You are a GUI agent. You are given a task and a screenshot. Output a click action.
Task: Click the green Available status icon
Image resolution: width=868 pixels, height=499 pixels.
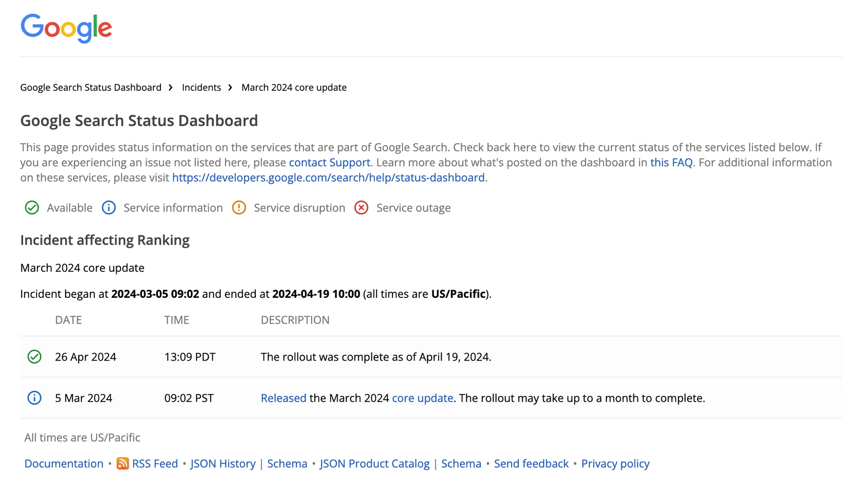32,208
